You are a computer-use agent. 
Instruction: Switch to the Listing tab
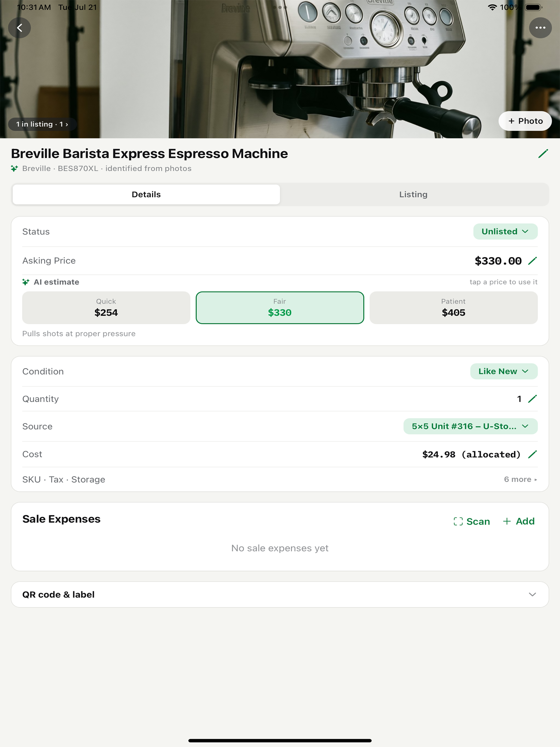coord(413,195)
